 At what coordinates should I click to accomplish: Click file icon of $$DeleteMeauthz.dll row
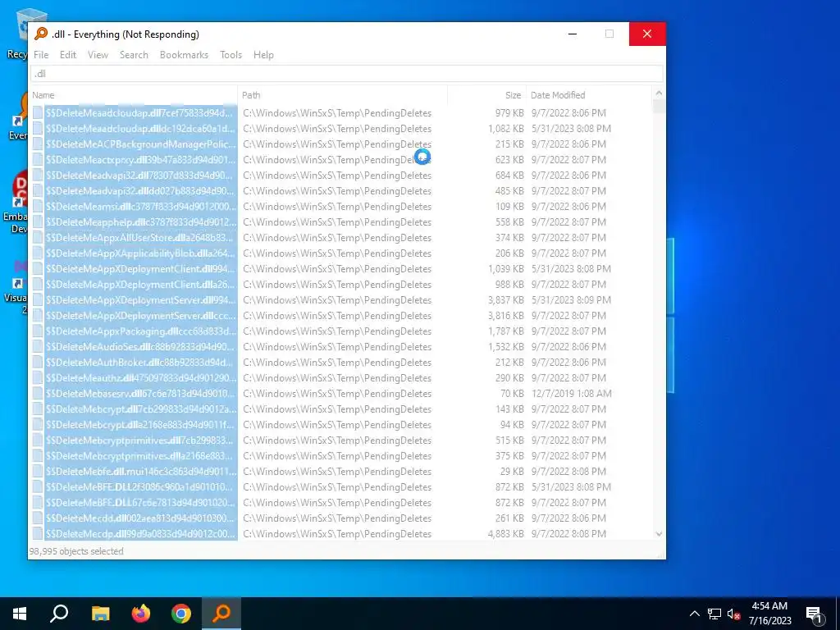(38, 377)
